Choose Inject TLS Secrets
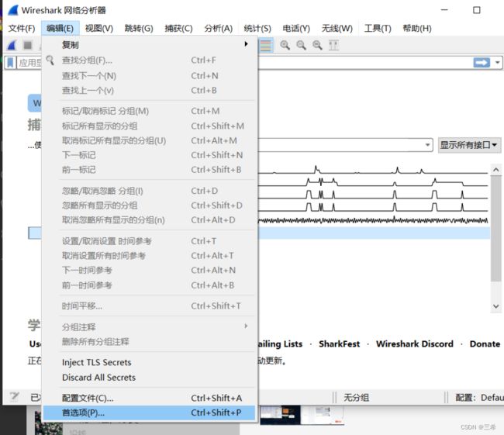The height and width of the screenshot is (435, 504). [x=150, y=362]
